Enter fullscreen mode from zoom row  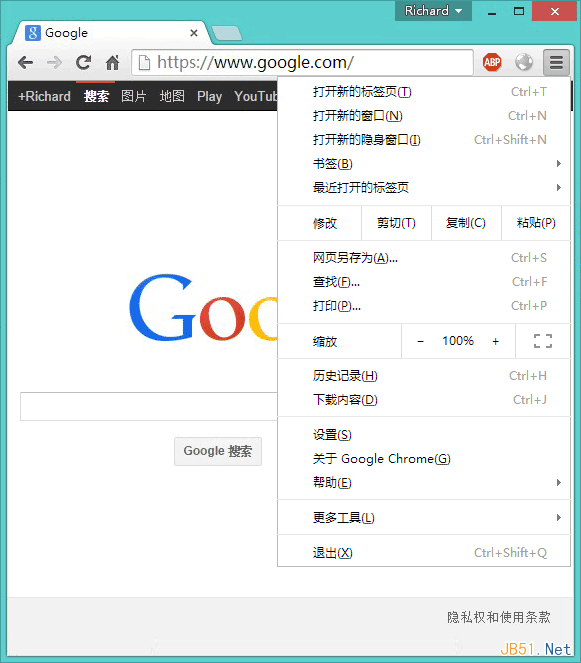click(x=543, y=341)
